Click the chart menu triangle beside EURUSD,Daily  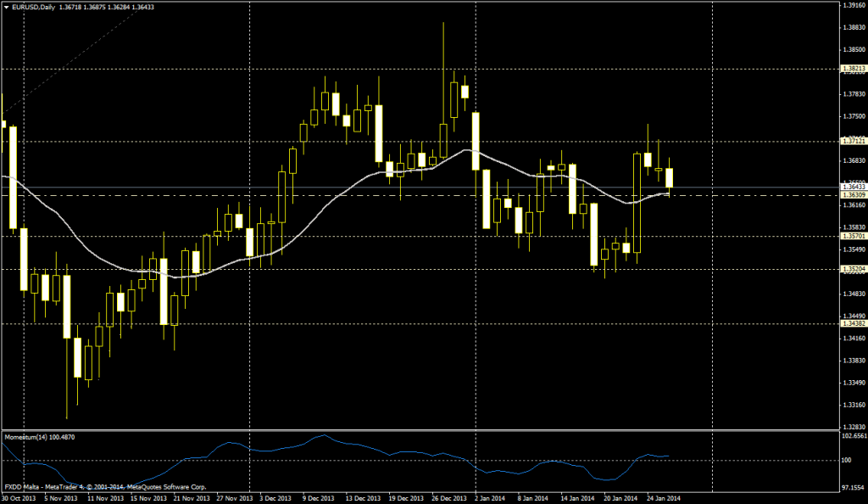click(x=7, y=7)
